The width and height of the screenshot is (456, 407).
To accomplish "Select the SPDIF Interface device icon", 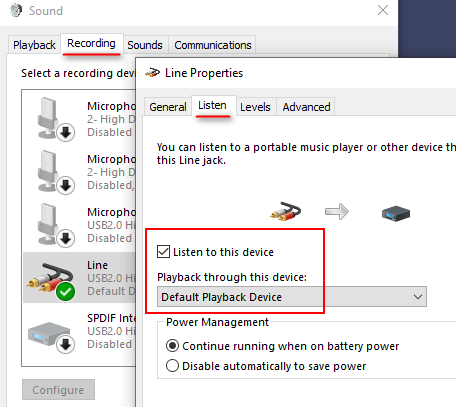I will (x=52, y=337).
